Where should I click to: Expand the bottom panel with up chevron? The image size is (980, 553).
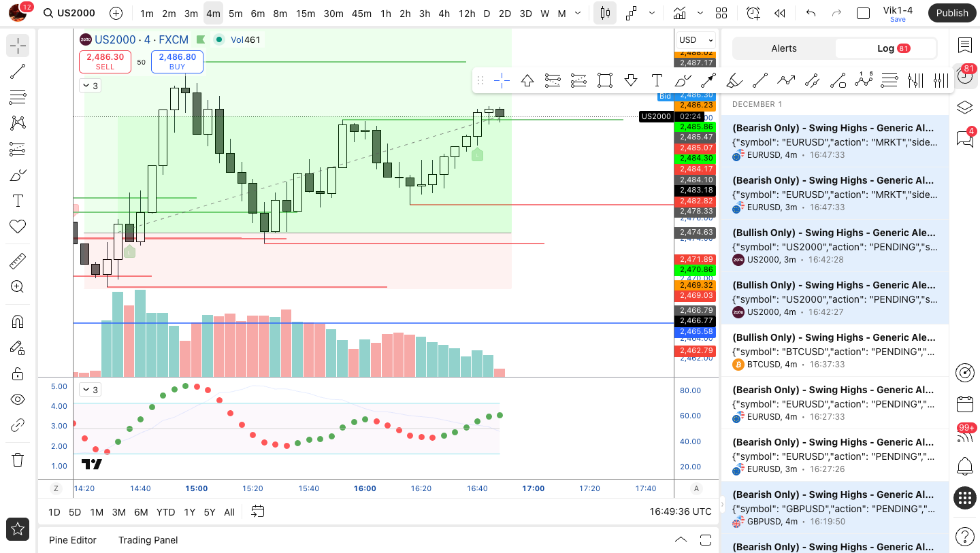681,540
